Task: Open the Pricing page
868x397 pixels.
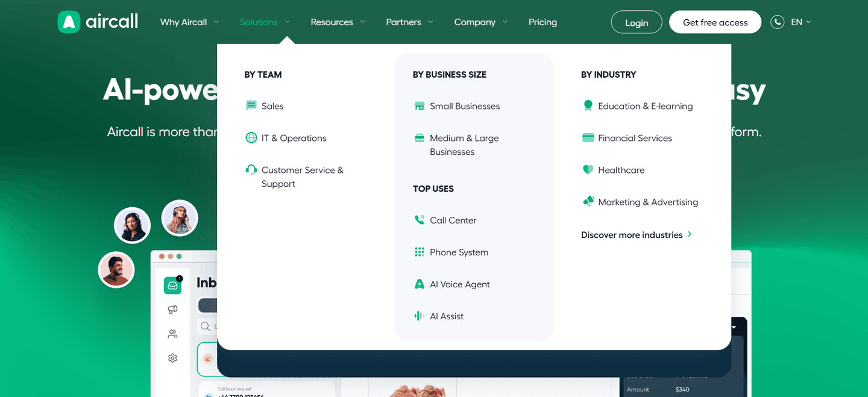Action: [x=542, y=22]
